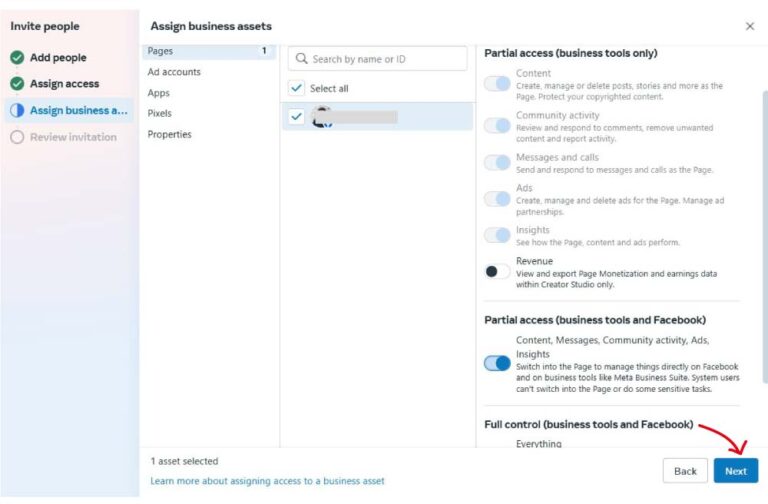Open the Pixels asset category

click(160, 113)
